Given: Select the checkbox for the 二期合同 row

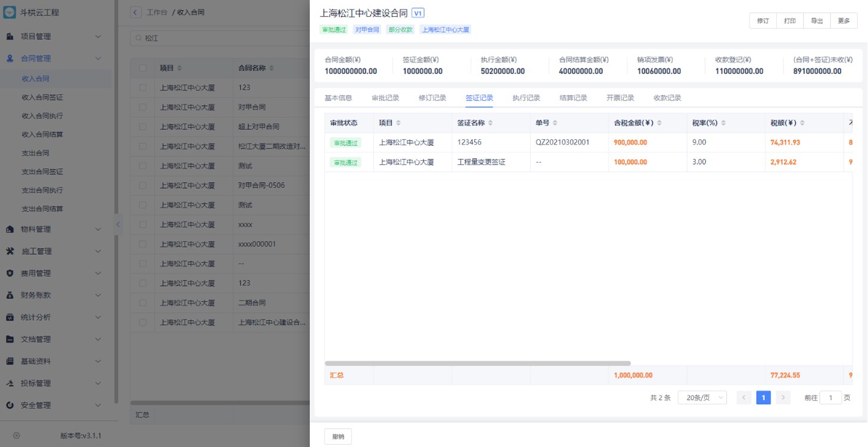Looking at the screenshot, I should click(x=142, y=303).
